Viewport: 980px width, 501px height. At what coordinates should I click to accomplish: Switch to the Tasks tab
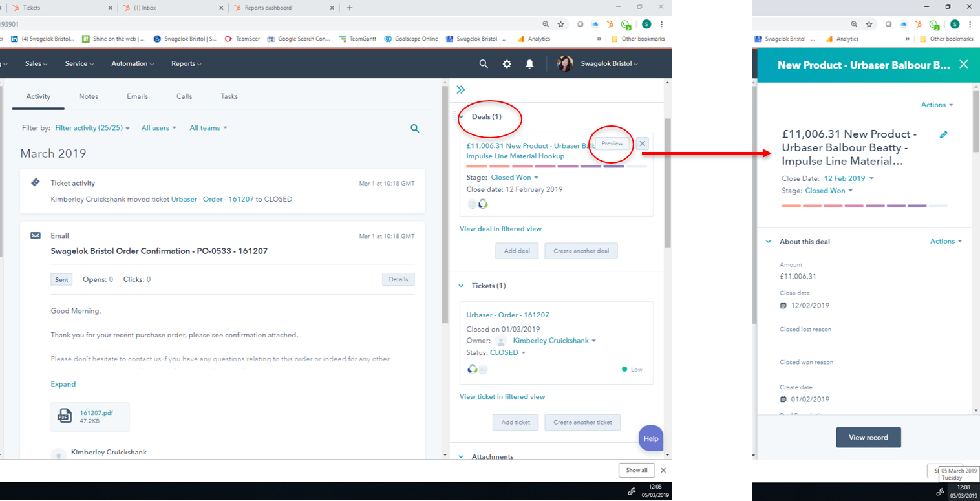(229, 96)
